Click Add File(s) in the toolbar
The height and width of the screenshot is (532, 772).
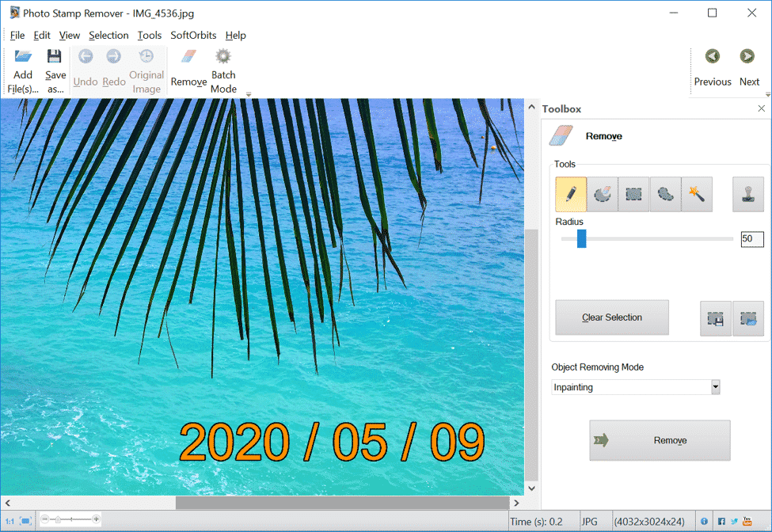click(x=23, y=70)
